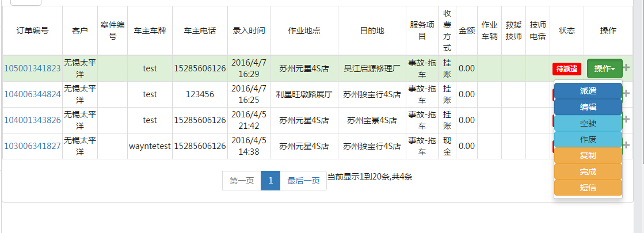Choose 复制 from the dropdown list
This screenshot has height=233, width=644.
point(588,155)
